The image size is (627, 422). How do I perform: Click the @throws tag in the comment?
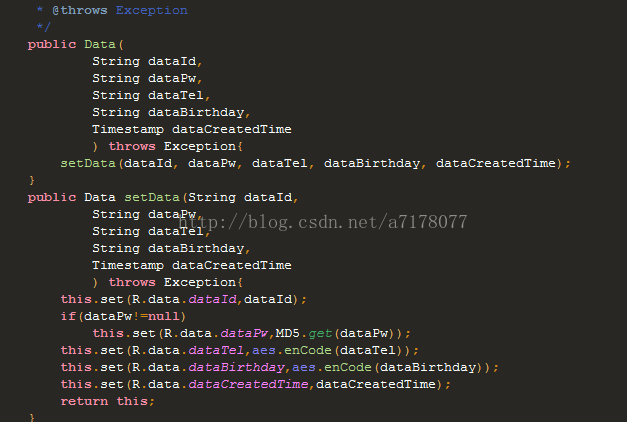pos(80,10)
